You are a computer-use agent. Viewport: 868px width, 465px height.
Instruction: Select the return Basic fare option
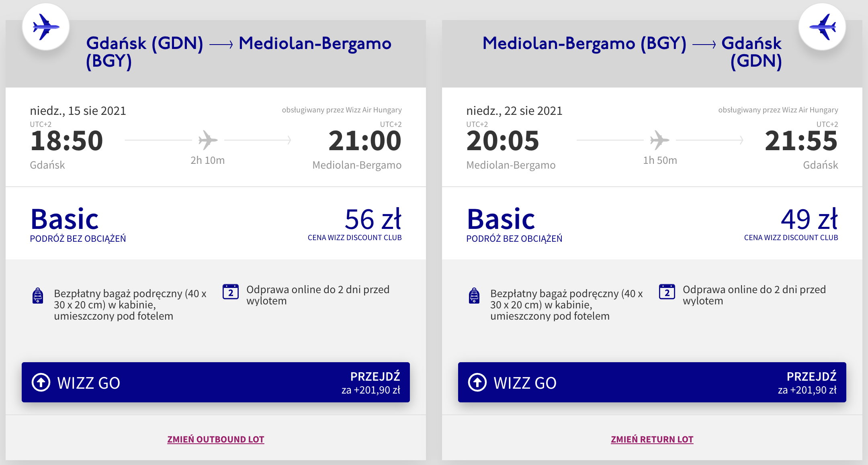coord(500,219)
